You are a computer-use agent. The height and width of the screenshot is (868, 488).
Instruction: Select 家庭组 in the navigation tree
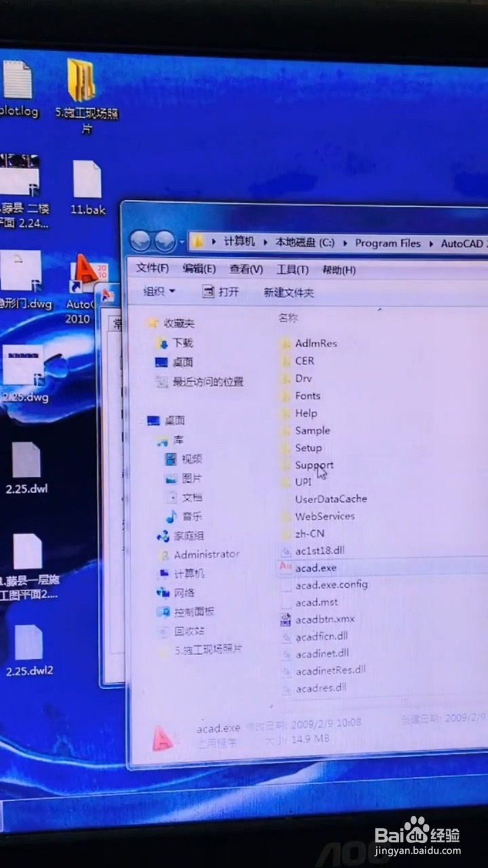[x=180, y=536]
